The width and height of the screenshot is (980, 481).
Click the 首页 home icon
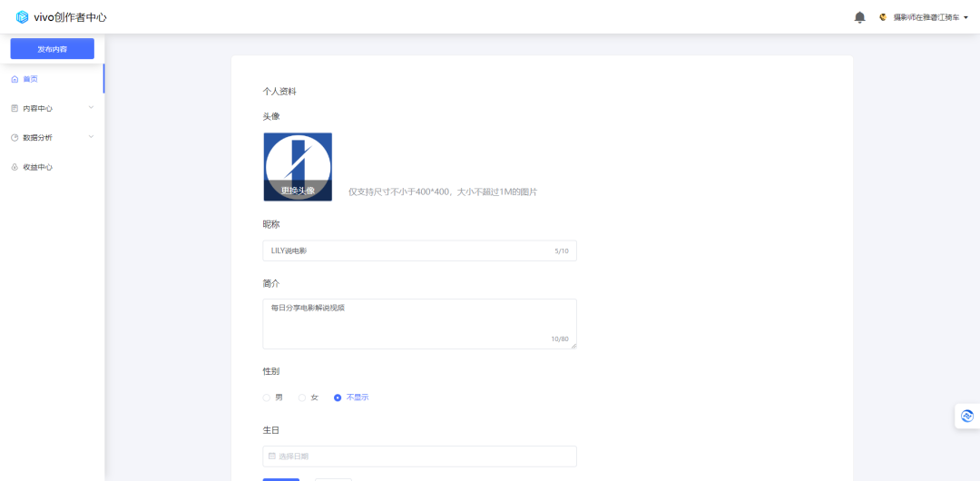click(x=15, y=79)
